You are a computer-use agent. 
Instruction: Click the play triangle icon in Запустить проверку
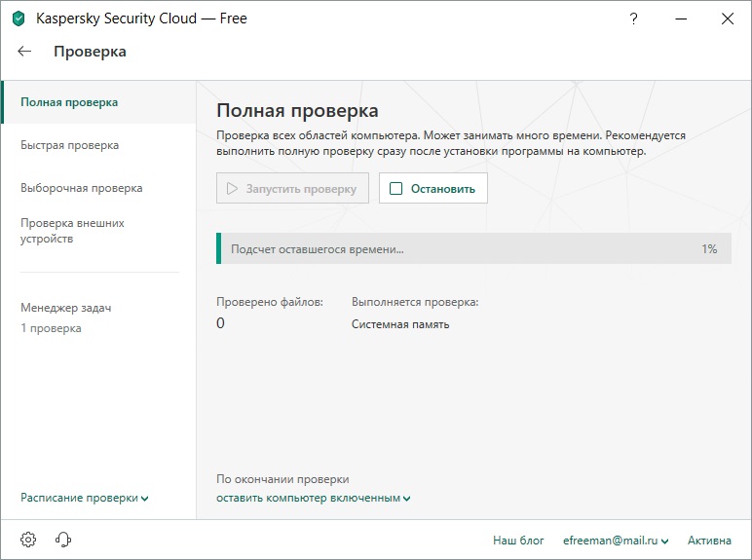(x=232, y=189)
